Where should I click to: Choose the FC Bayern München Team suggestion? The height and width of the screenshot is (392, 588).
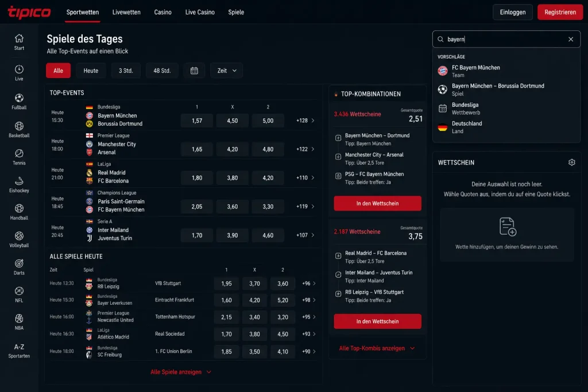click(x=506, y=71)
